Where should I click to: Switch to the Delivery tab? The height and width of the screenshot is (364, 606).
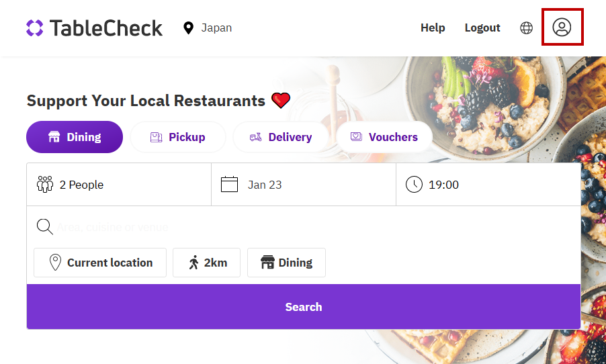coord(281,137)
